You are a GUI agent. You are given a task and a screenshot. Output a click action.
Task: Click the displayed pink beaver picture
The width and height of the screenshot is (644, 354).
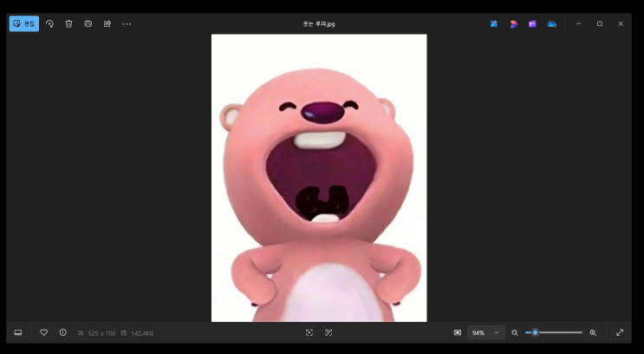(319, 178)
